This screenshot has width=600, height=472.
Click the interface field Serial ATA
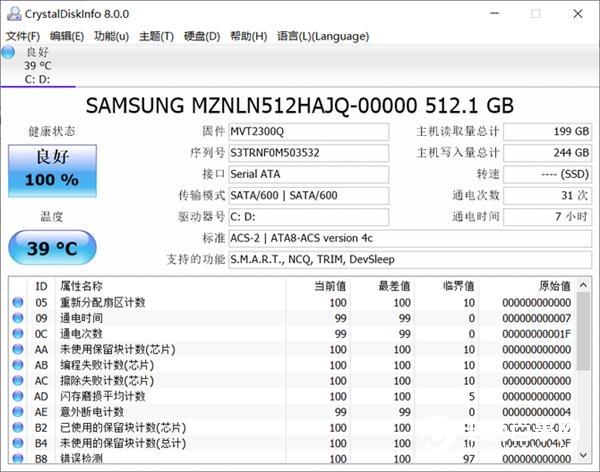(309, 174)
